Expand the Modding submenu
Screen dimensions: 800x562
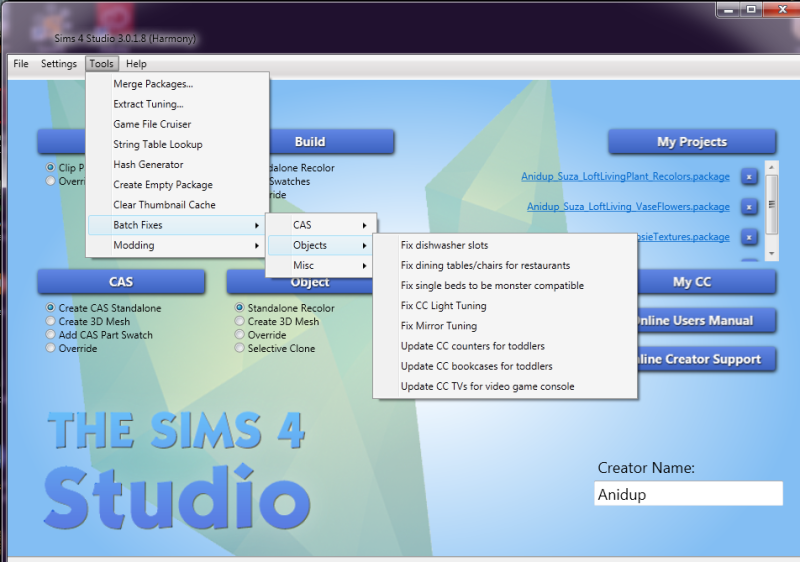[x=177, y=245]
